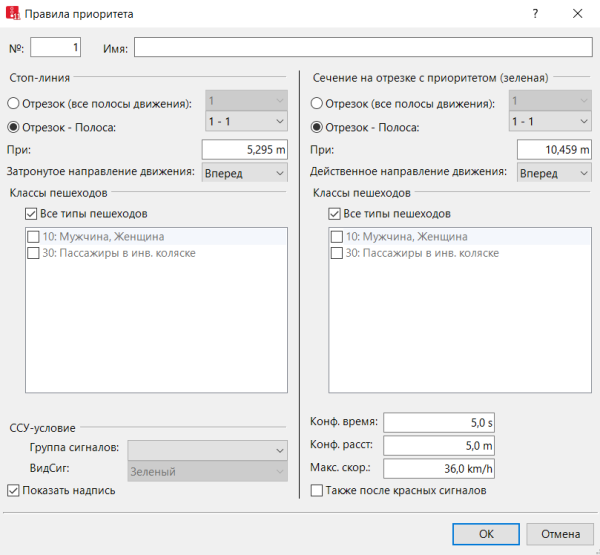Expand 'Затронутое направление движения' dropdown

(245, 172)
